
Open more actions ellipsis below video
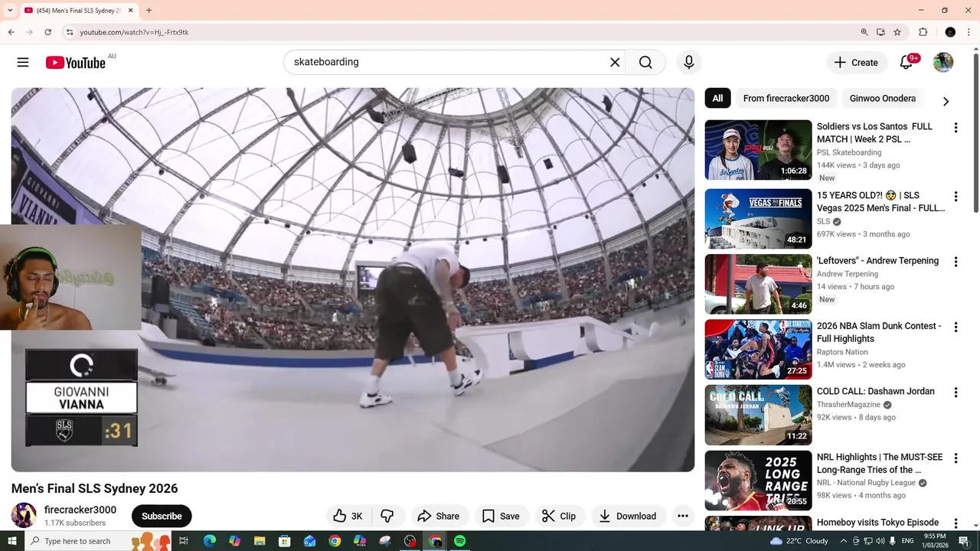[x=683, y=516]
